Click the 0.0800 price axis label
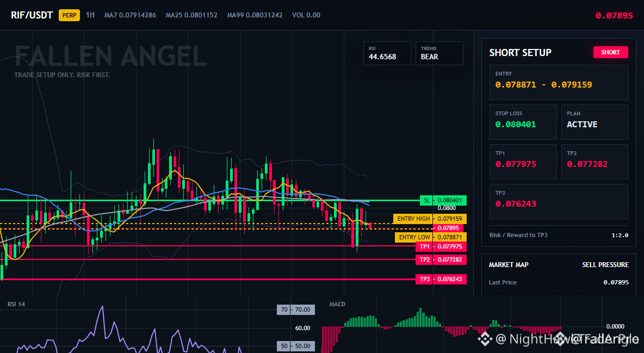 447,208
